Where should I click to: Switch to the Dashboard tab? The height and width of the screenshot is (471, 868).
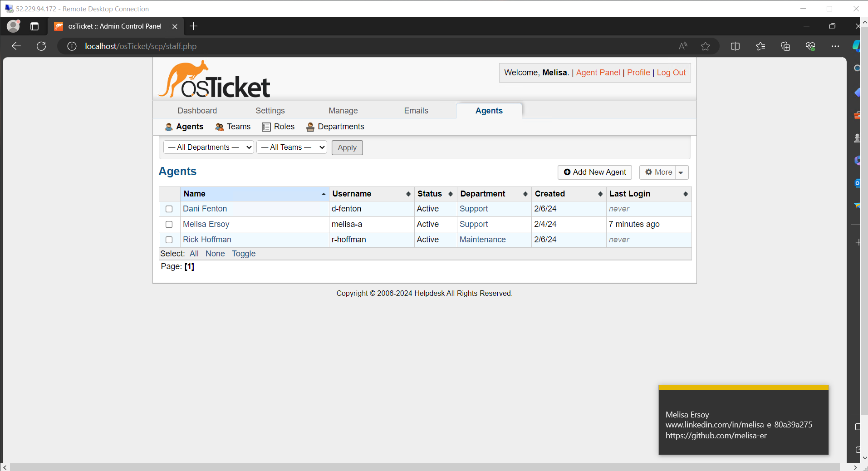pyautogui.click(x=197, y=111)
